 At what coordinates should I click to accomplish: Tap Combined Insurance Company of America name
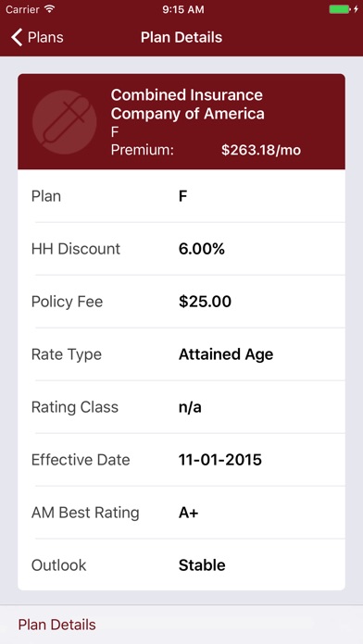[187, 105]
